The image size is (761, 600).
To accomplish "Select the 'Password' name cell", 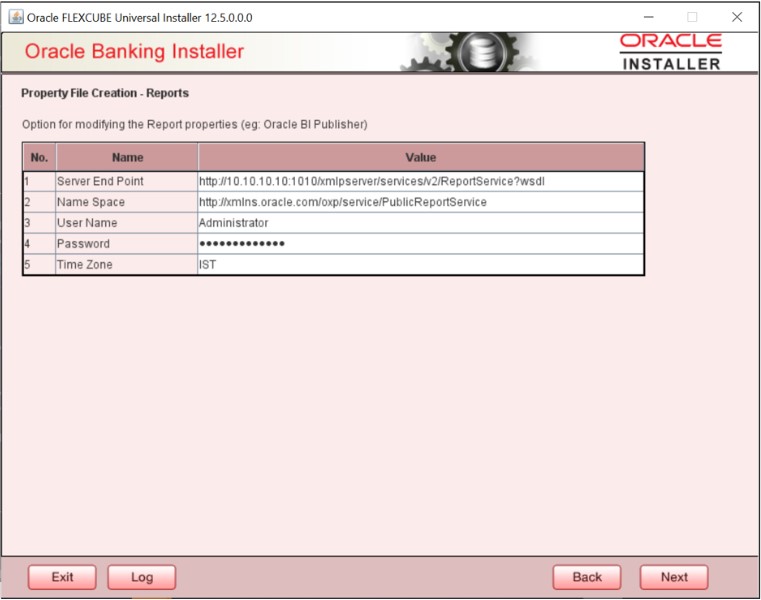I will coord(127,244).
